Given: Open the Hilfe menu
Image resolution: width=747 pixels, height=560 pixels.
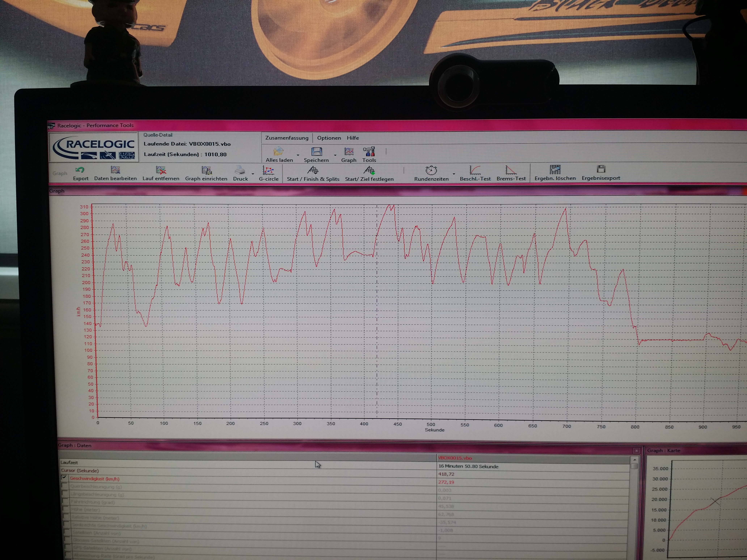Looking at the screenshot, I should pyautogui.click(x=353, y=138).
